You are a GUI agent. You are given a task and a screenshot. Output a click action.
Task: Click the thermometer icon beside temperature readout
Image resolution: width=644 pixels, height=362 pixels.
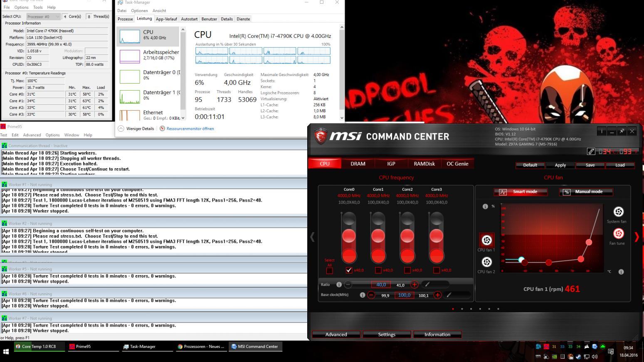[x=591, y=152]
